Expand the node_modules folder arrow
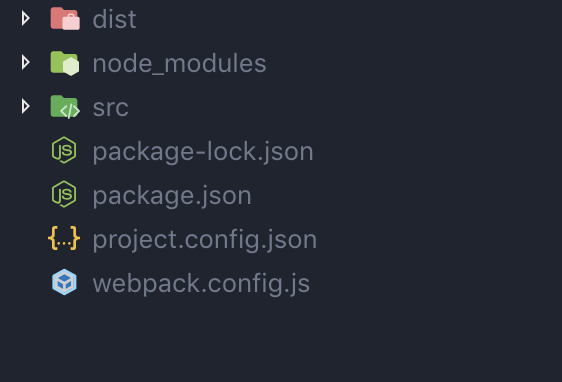The width and height of the screenshot is (562, 382). pos(25,62)
